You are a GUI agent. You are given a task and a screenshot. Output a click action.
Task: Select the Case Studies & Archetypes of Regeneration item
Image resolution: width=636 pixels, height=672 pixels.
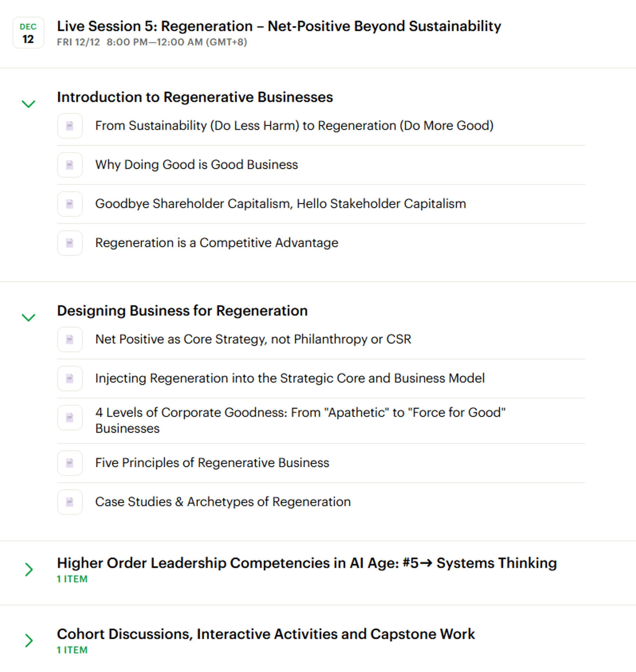pos(223,502)
